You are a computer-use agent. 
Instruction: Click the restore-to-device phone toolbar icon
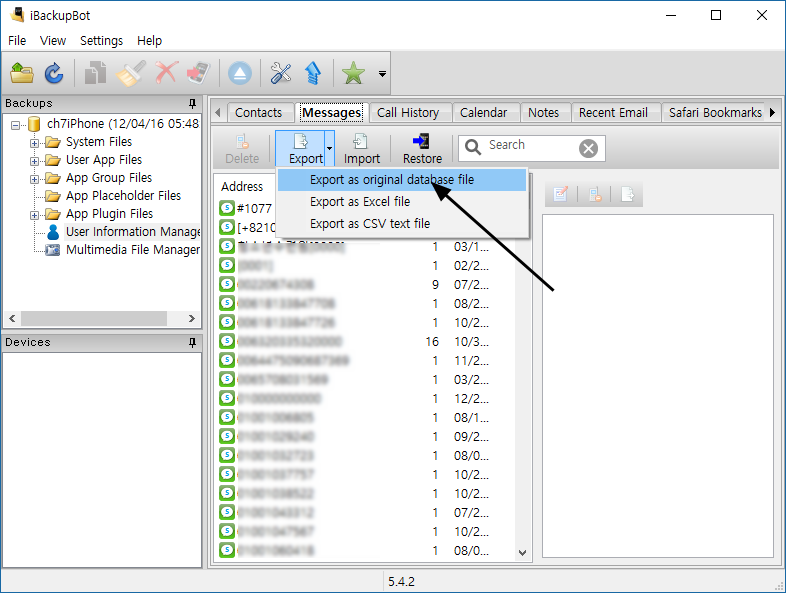(x=199, y=73)
